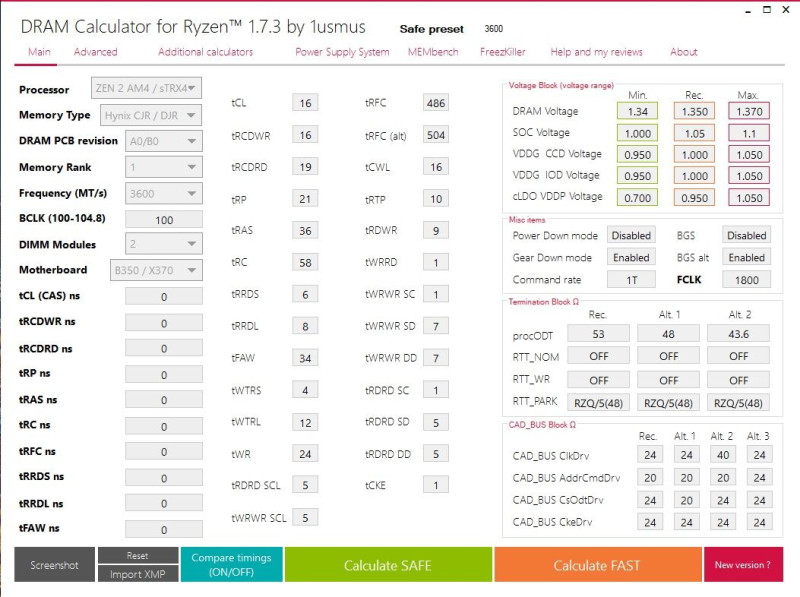
Task: Click the New version ? button
Action: tap(743, 565)
